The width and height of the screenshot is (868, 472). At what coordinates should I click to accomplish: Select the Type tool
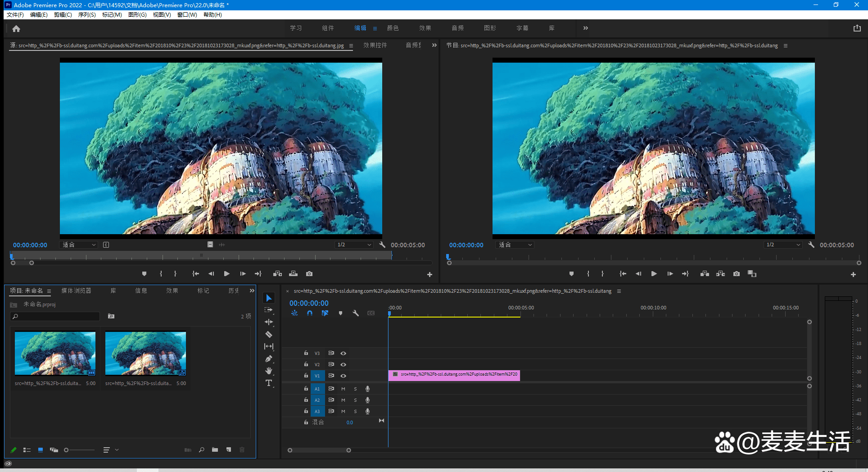point(269,383)
